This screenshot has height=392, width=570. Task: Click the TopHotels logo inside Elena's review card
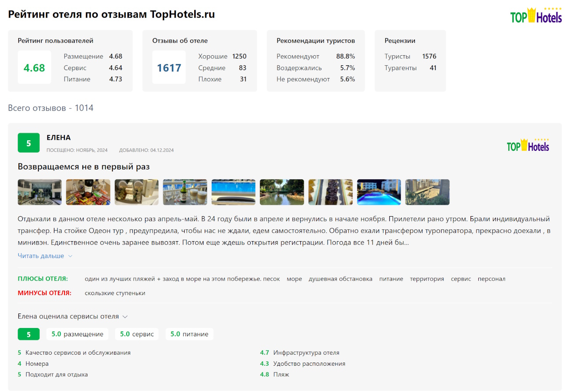point(528,144)
